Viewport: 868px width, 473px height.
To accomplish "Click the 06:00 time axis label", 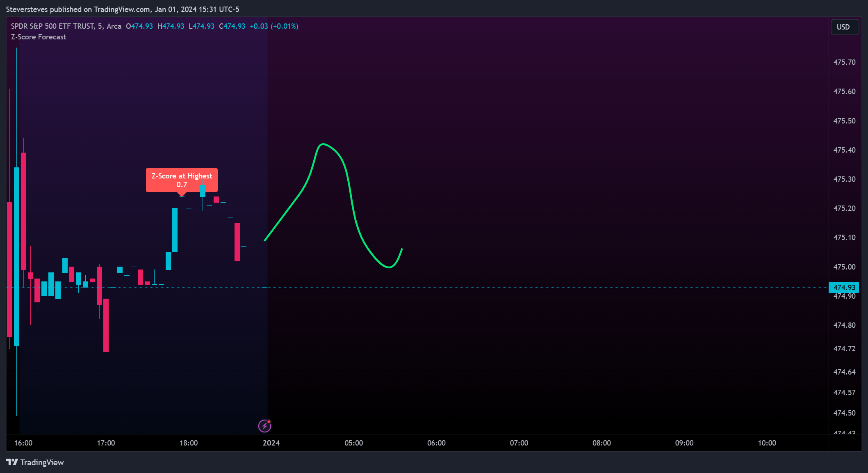I will [x=436, y=443].
